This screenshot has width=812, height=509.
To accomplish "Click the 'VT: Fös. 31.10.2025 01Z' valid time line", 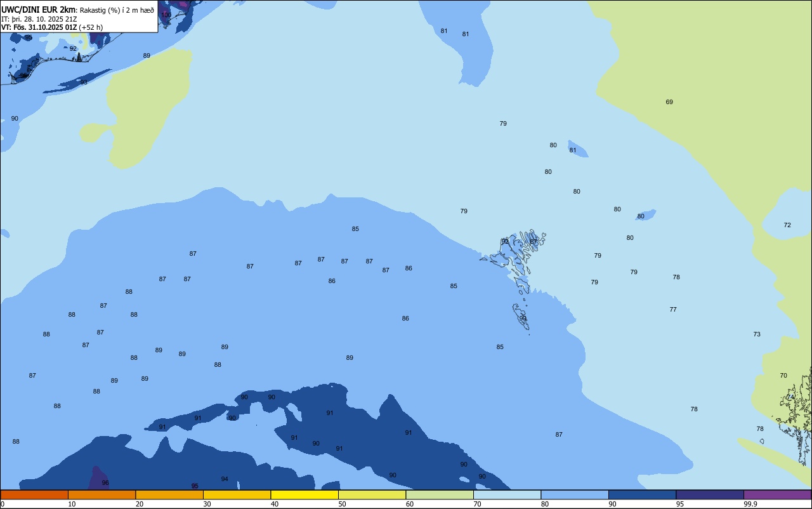I will [x=39, y=27].
